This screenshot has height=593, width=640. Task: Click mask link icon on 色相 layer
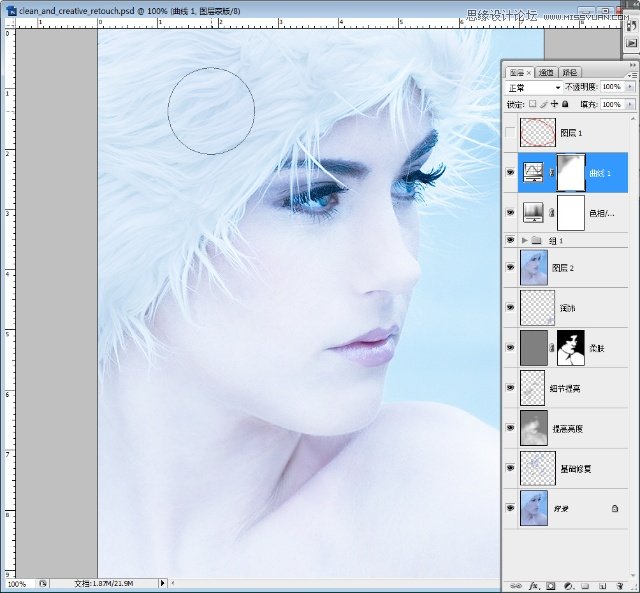tap(551, 213)
